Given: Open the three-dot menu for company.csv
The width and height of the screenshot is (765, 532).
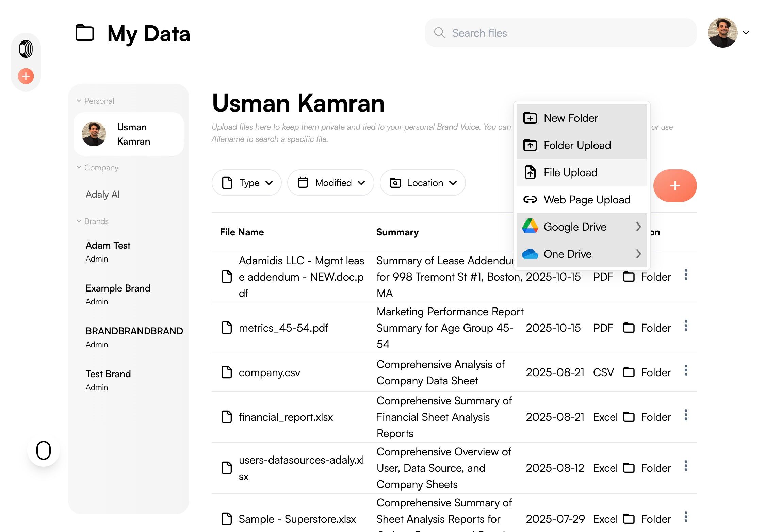Looking at the screenshot, I should [686, 370].
